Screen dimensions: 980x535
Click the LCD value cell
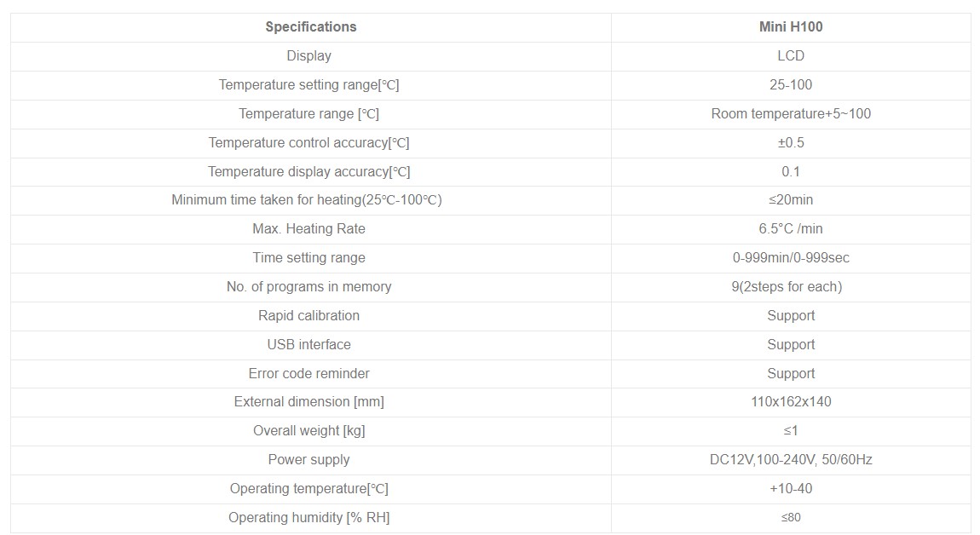click(x=790, y=55)
